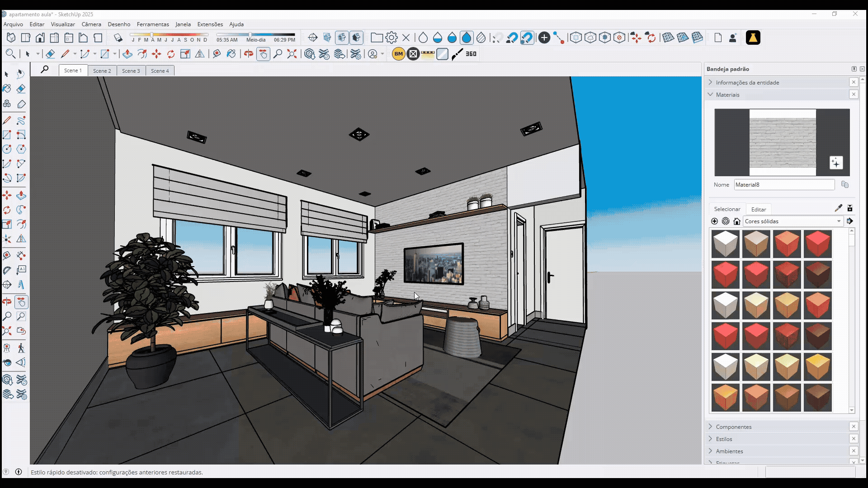868x488 pixels.
Task: Switch to the Scene 4 tab
Action: tap(160, 70)
